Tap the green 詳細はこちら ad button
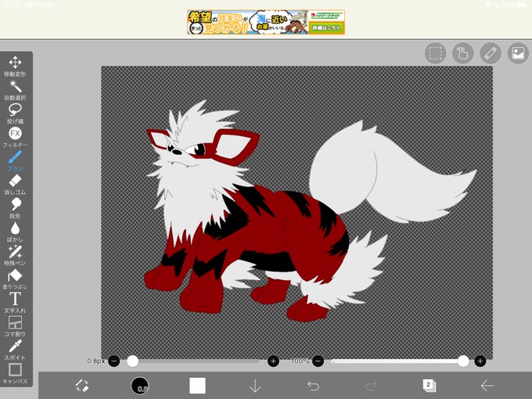 pyautogui.click(x=326, y=27)
